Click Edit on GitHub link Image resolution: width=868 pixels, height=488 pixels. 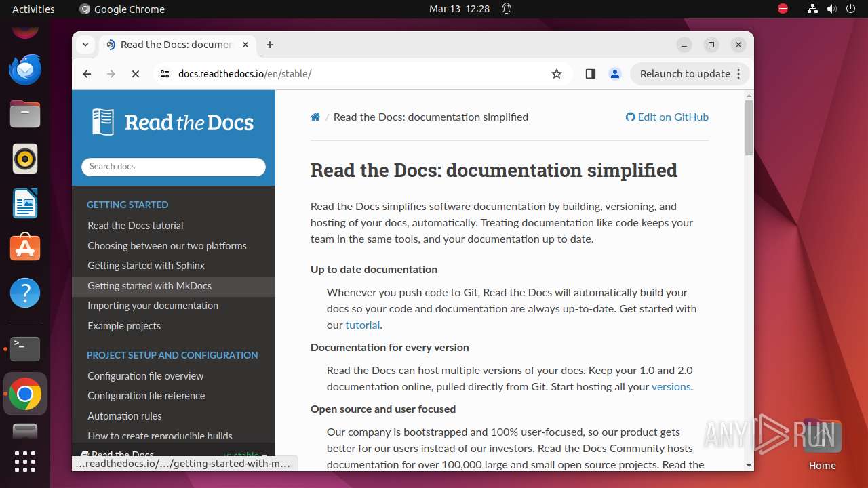pyautogui.click(x=667, y=117)
